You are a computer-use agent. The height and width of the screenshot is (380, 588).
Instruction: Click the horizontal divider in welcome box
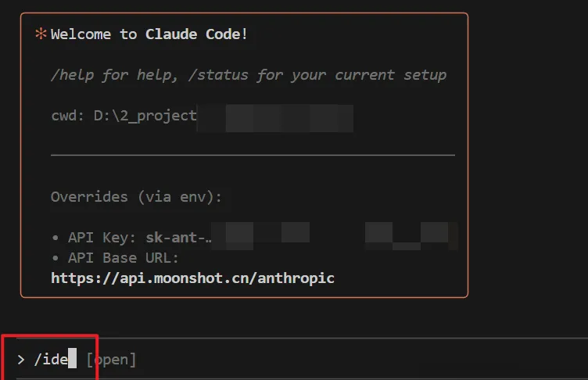[x=253, y=156]
